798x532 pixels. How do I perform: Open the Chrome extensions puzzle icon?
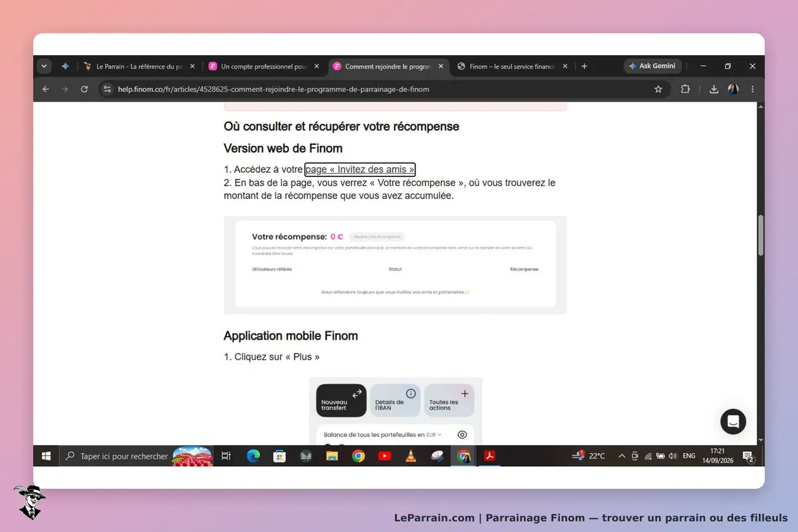[685, 89]
